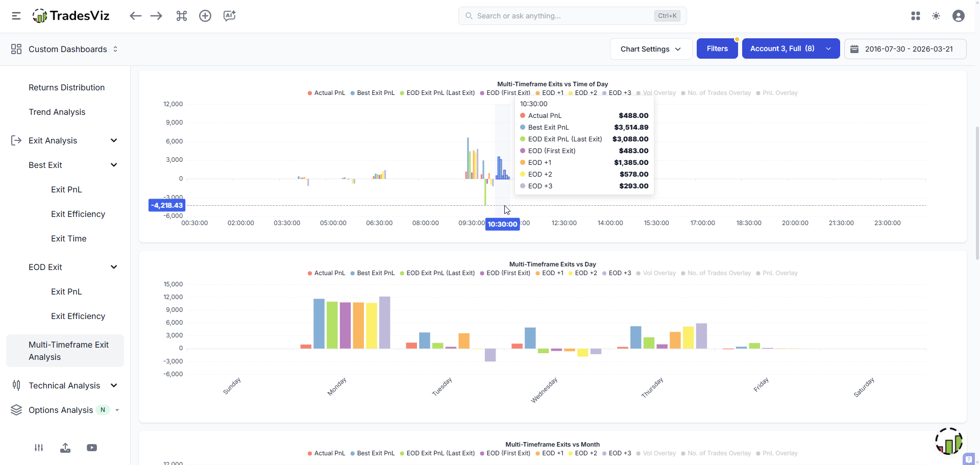Image resolution: width=980 pixels, height=465 pixels.
Task: Click the Filters button
Action: click(x=717, y=49)
